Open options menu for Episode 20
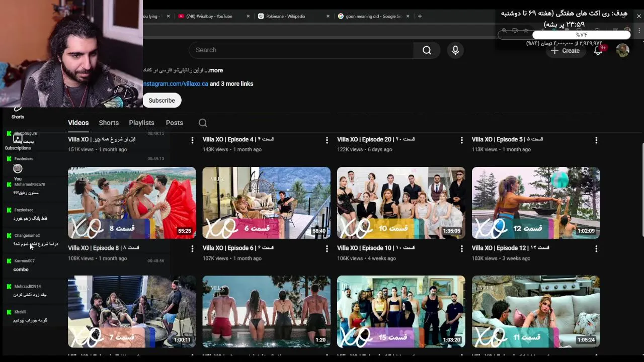Viewport: 644px width, 362px height. 461,140
